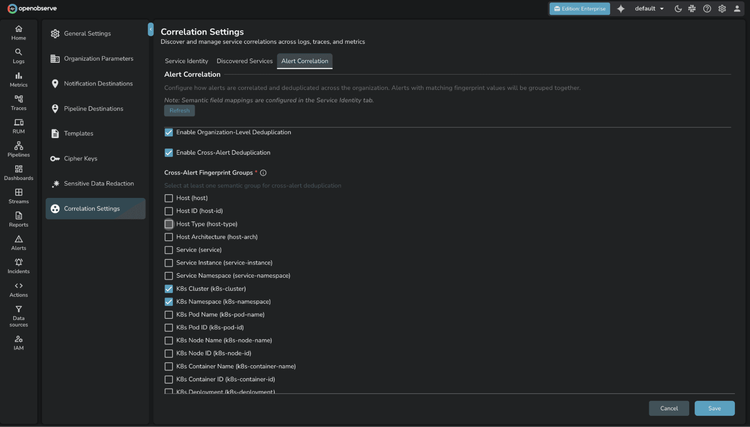The height and width of the screenshot is (427, 750).
Task: Switch theme using the moon icon
Action: pos(678,8)
